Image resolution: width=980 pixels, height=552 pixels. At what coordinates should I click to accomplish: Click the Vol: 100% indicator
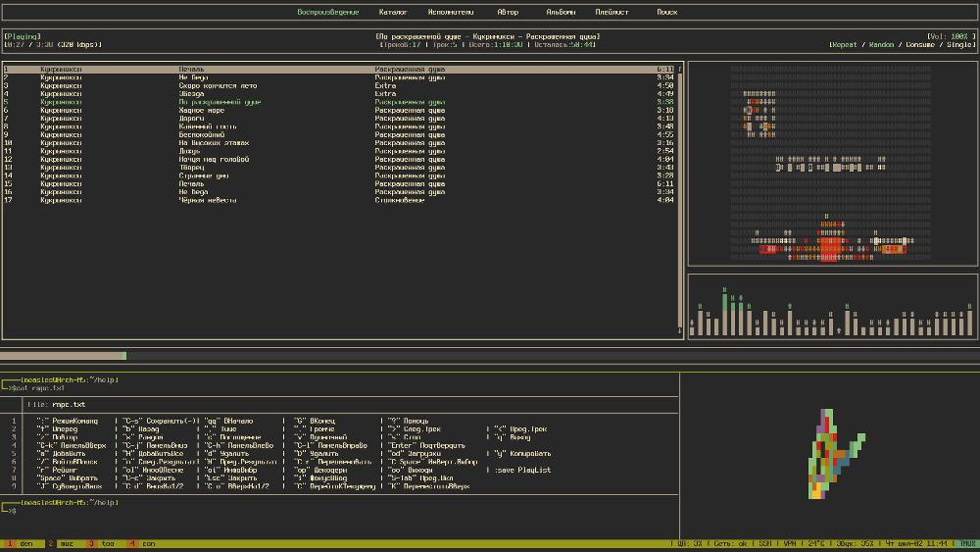point(950,36)
